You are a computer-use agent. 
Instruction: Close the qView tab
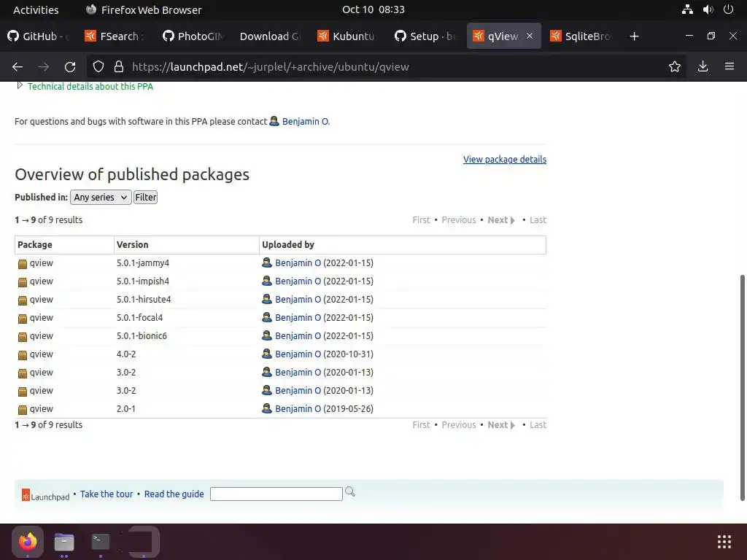click(x=530, y=36)
